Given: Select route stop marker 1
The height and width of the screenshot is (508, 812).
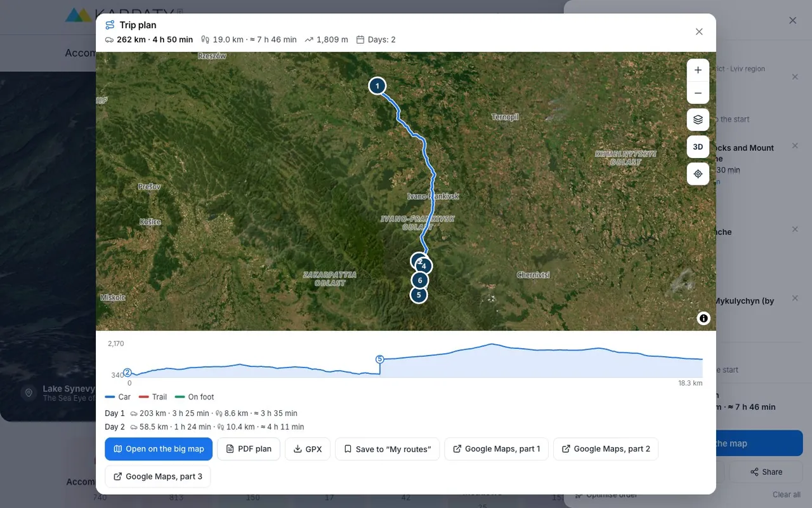Looking at the screenshot, I should (x=377, y=86).
